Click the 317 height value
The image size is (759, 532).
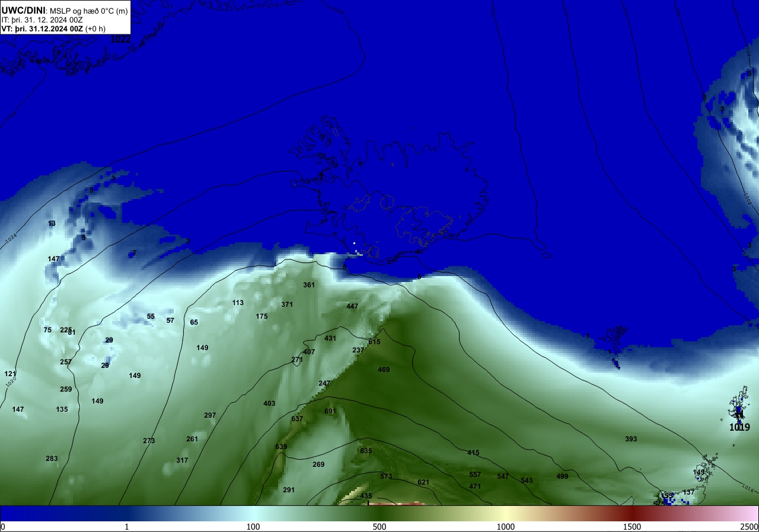[182, 460]
